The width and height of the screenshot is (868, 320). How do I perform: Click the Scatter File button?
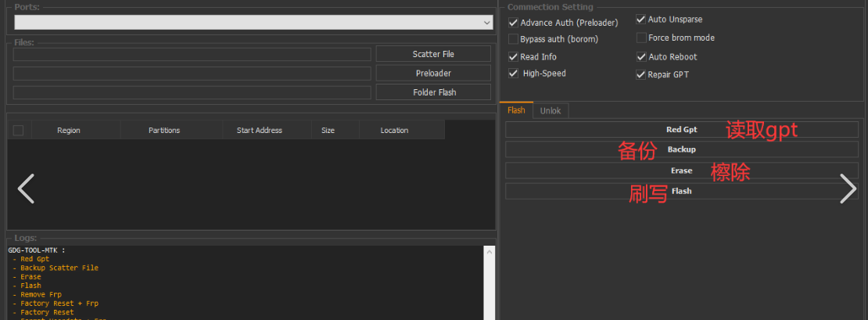pyautogui.click(x=433, y=54)
